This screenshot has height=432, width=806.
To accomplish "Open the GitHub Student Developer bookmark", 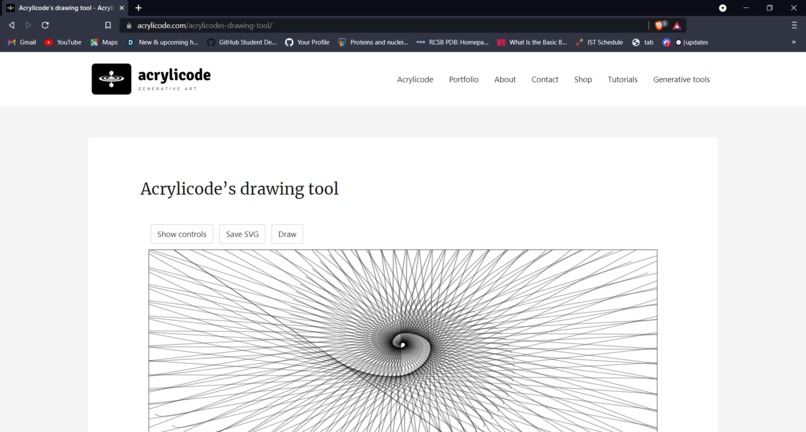I will pyautogui.click(x=242, y=42).
